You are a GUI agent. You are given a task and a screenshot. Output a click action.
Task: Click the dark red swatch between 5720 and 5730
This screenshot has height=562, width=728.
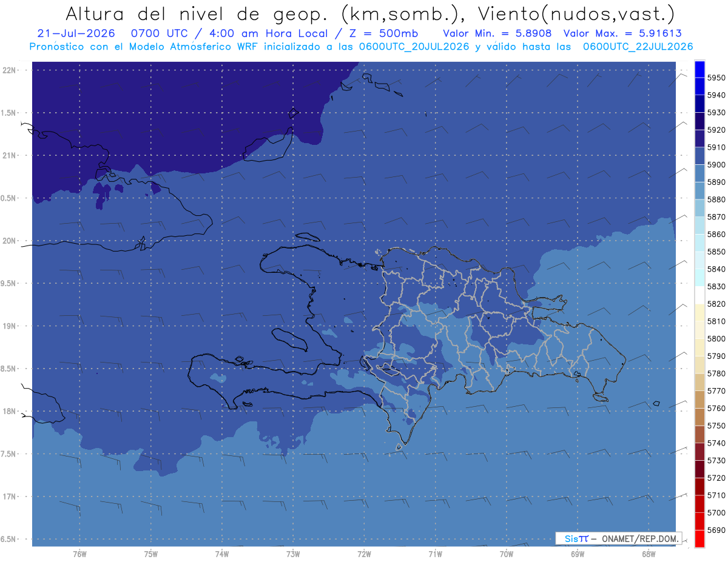tap(699, 469)
